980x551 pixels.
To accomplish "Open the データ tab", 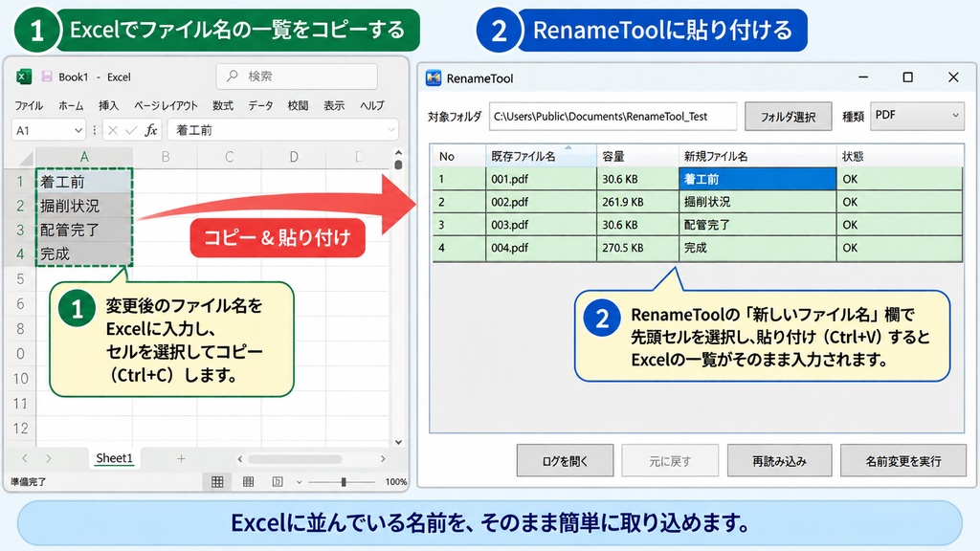I will [260, 105].
